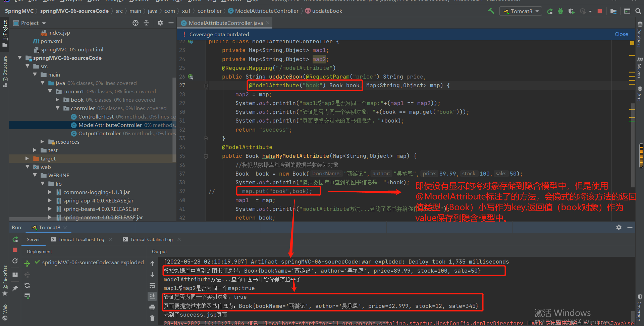Screen dimensions: 644x326
Task: Open the 2: Favorites tool window tab
Action: click(5, 281)
